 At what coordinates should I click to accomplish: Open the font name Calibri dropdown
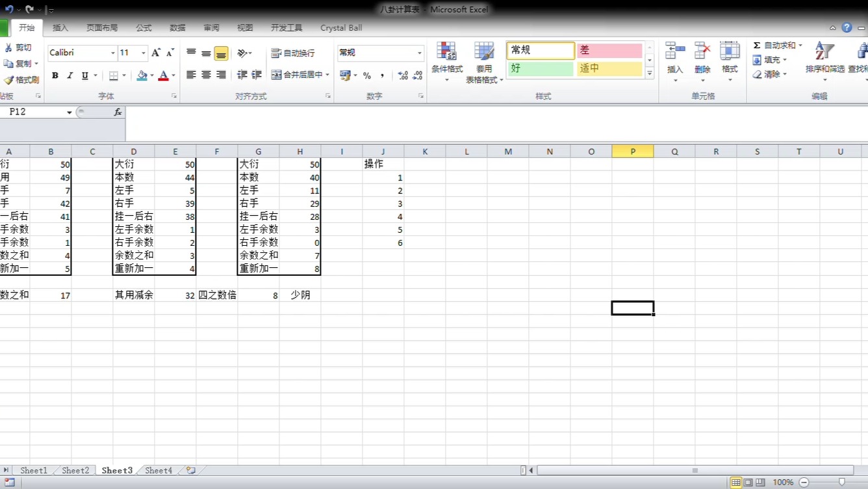coord(113,53)
